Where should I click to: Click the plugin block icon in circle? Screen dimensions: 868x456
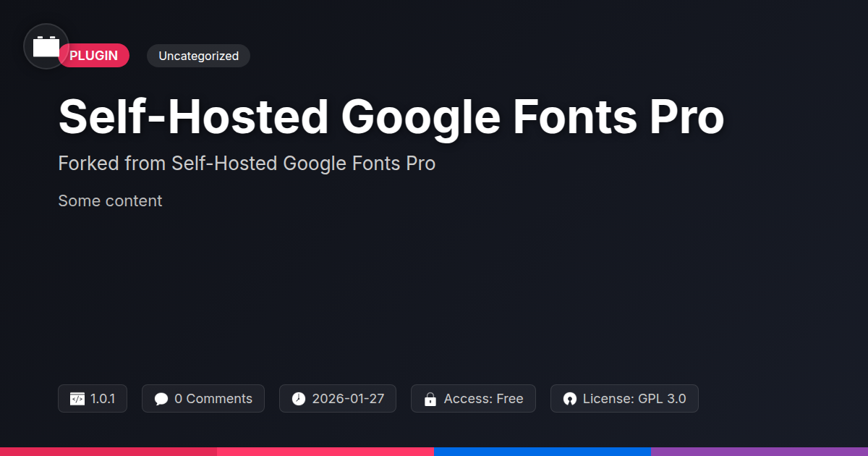point(46,46)
